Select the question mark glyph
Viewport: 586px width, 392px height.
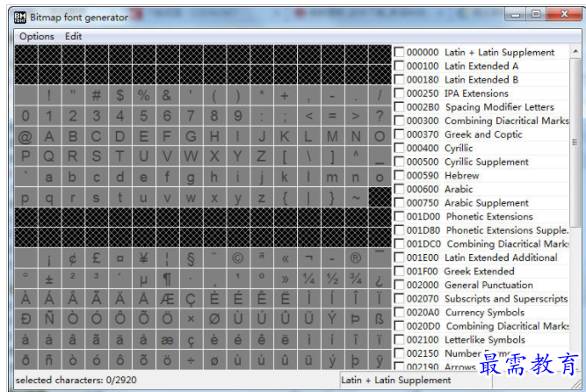coord(380,116)
